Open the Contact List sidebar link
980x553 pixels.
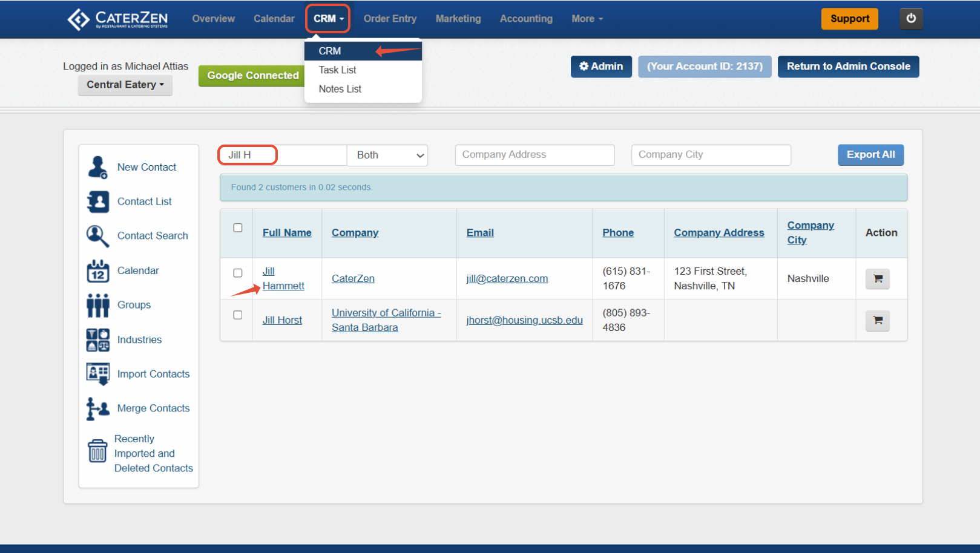144,201
